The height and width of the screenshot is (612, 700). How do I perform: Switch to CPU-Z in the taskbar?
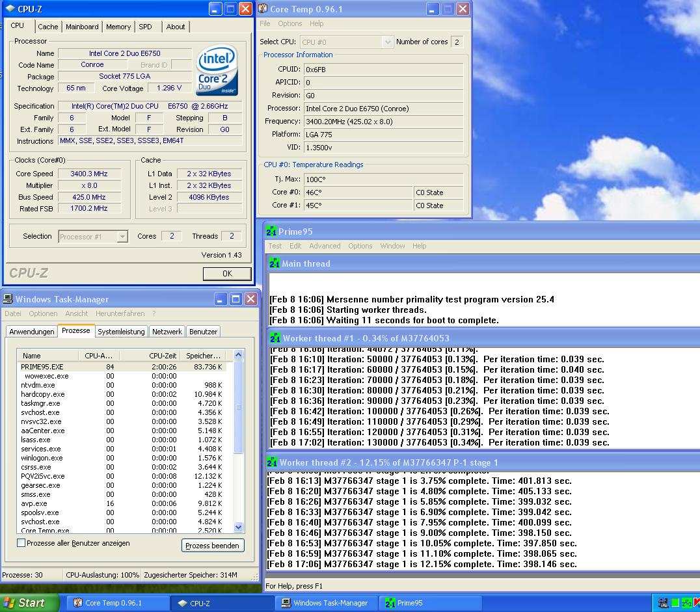tap(221, 603)
